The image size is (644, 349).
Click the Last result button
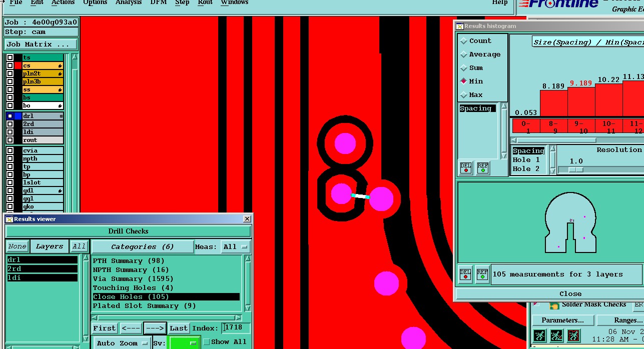click(x=179, y=328)
